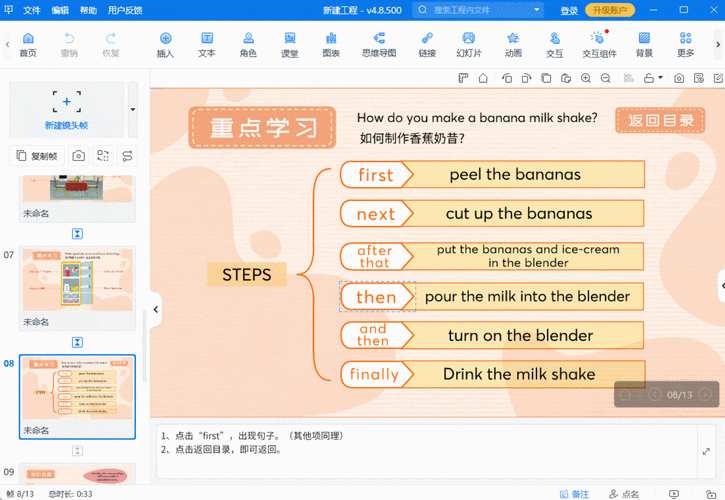
Task: Toggle the ruler icon in canvas toolbar
Action: pos(463,78)
